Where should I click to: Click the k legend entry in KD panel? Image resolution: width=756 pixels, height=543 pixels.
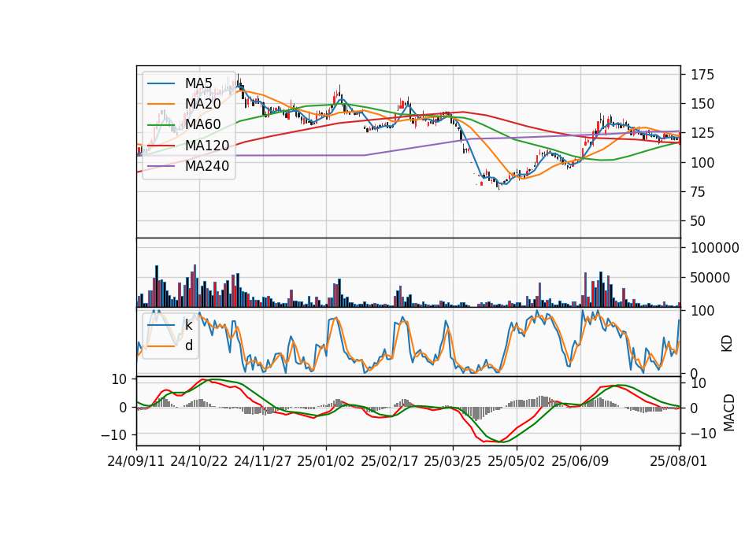pos(170,325)
